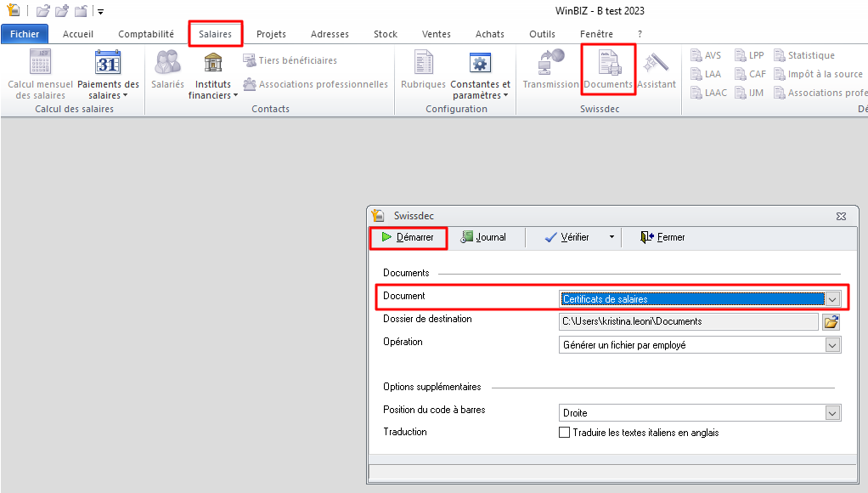Switch to the Projets tab

271,34
